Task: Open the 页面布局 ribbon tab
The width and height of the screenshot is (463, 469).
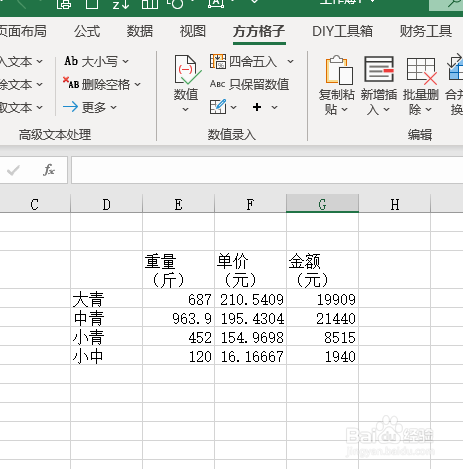Action: (x=23, y=31)
